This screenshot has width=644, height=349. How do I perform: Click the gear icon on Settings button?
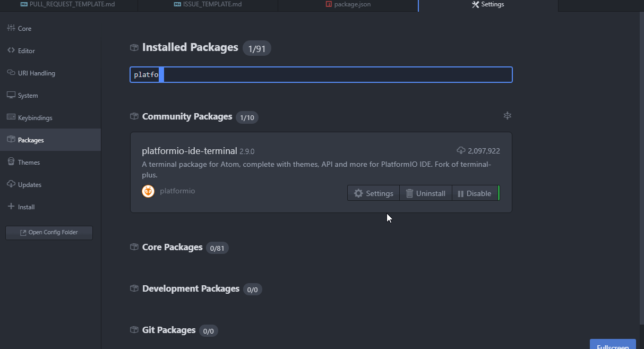click(x=358, y=193)
